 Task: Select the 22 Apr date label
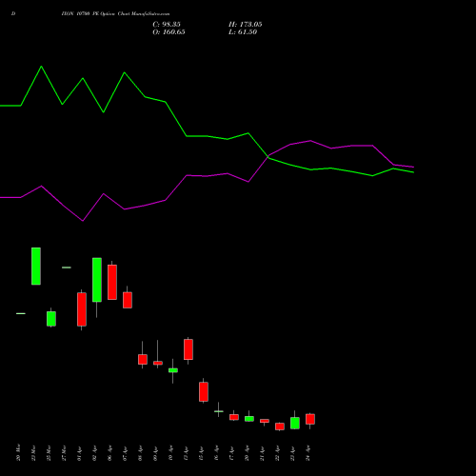click(277, 453)
